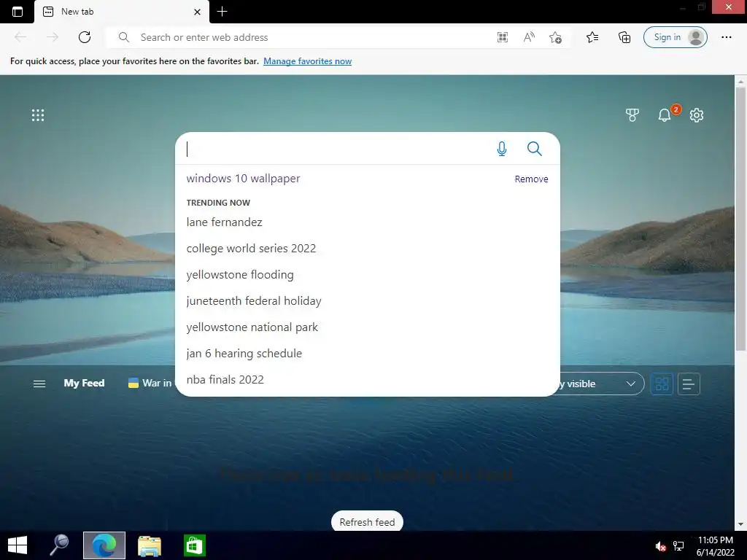Viewport: 747px width, 560px height.
Task: Select trending search jan 6 hearing schedule
Action: 244,354
